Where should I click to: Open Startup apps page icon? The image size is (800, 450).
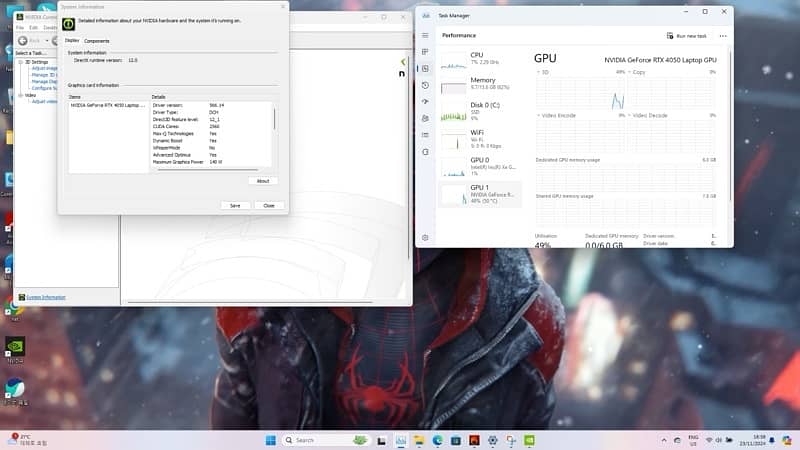[426, 102]
